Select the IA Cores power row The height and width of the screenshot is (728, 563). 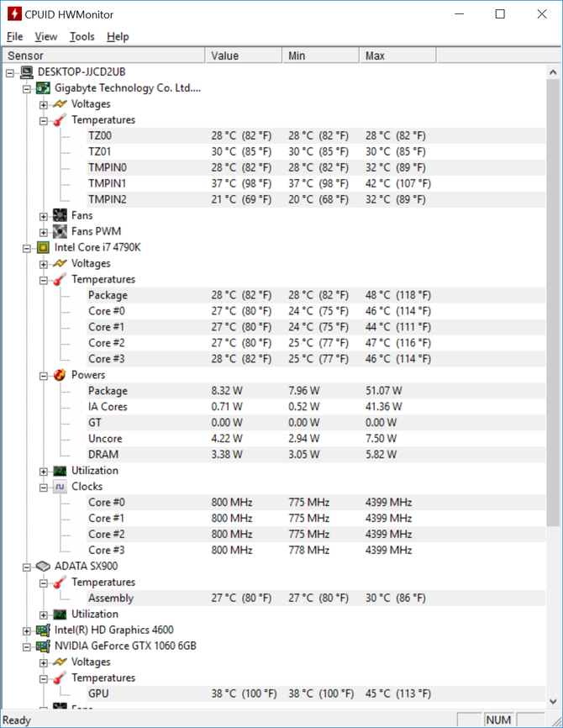[x=316, y=407]
